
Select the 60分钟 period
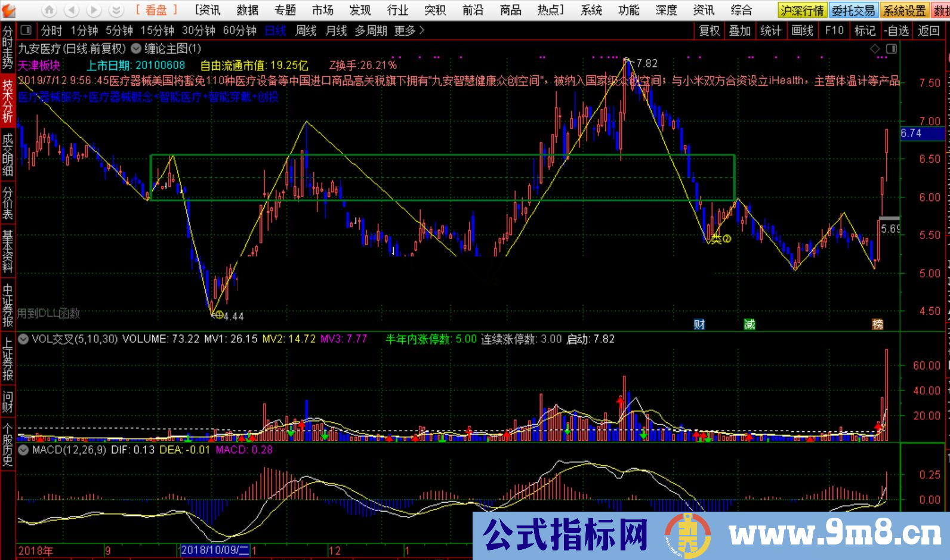(240, 30)
